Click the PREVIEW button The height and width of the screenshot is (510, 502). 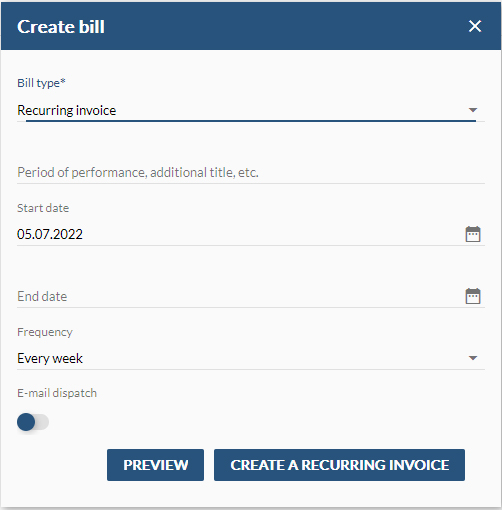point(155,465)
